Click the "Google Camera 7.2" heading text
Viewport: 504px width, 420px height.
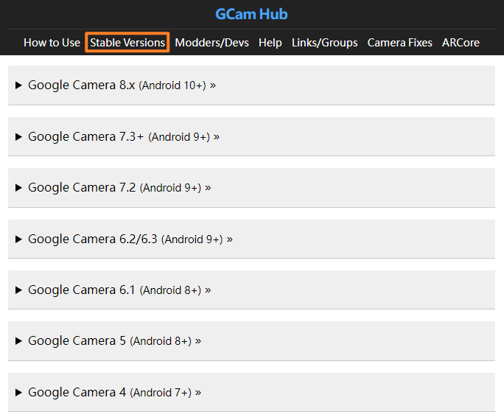(x=82, y=188)
